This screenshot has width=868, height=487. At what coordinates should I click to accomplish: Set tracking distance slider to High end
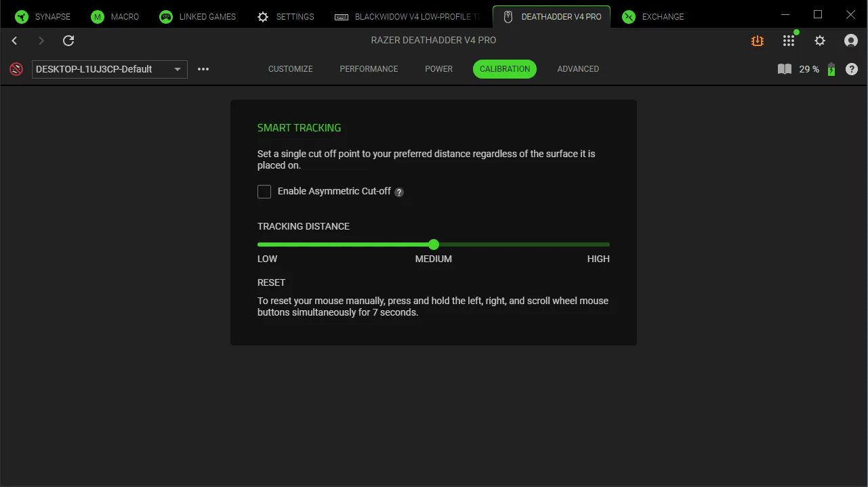[x=608, y=245]
